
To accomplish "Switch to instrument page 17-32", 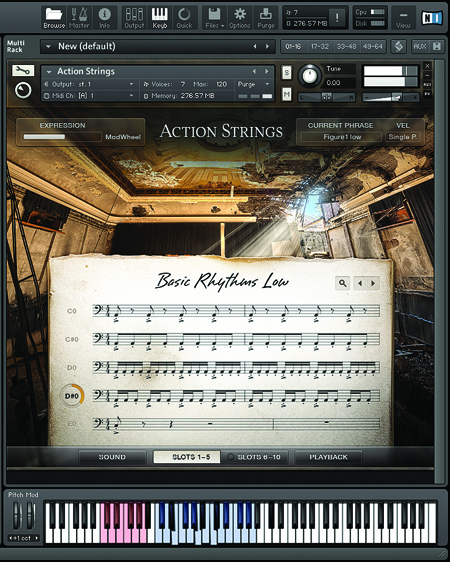I will pos(320,47).
